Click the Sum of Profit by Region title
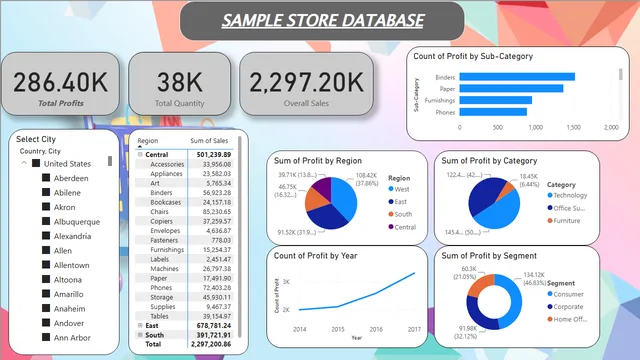The height and width of the screenshot is (360, 640). [318, 160]
